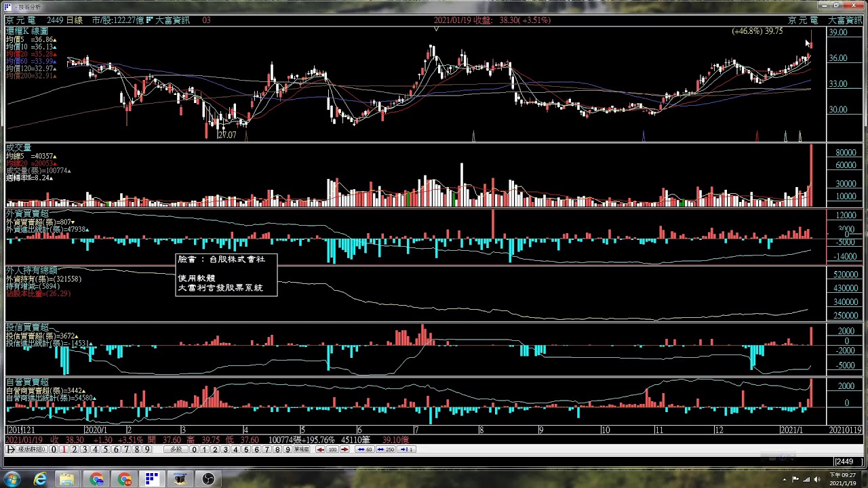This screenshot has width=868, height=488.
Task: Open Internet Explorer from the taskbar
Action: pyautogui.click(x=41, y=479)
